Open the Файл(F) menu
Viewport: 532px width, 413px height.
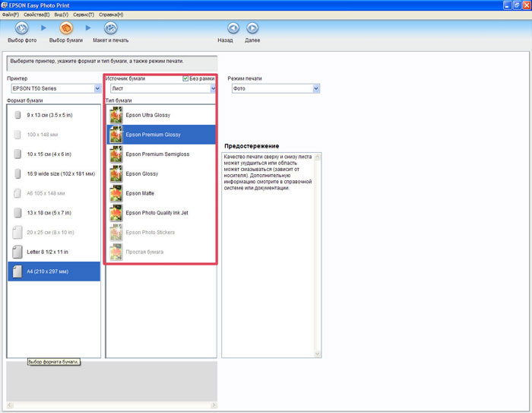pyautogui.click(x=10, y=14)
